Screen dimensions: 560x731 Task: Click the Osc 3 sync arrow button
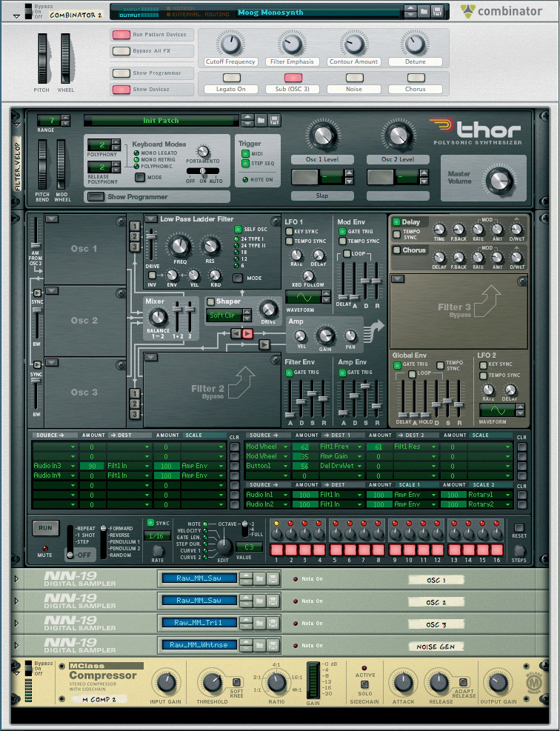(37, 364)
